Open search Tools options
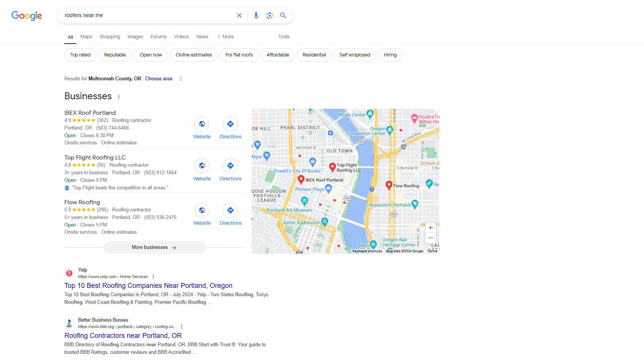 (284, 37)
